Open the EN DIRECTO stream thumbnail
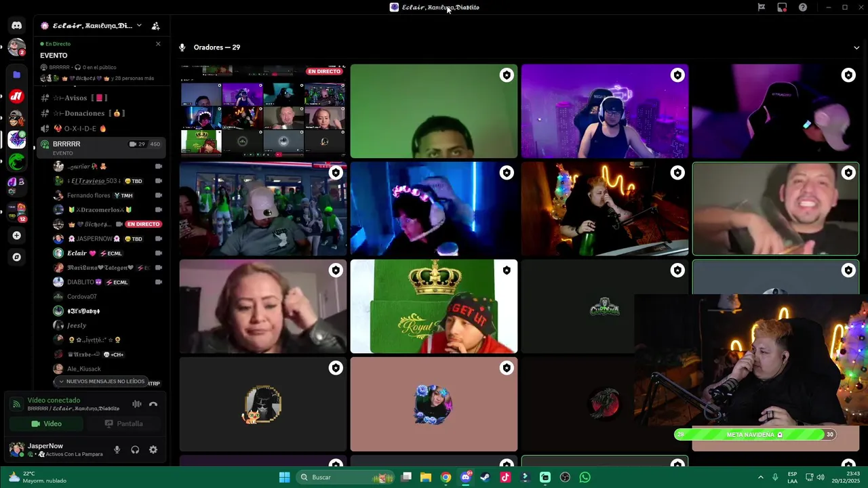The height and width of the screenshot is (488, 868). pyautogui.click(x=263, y=111)
